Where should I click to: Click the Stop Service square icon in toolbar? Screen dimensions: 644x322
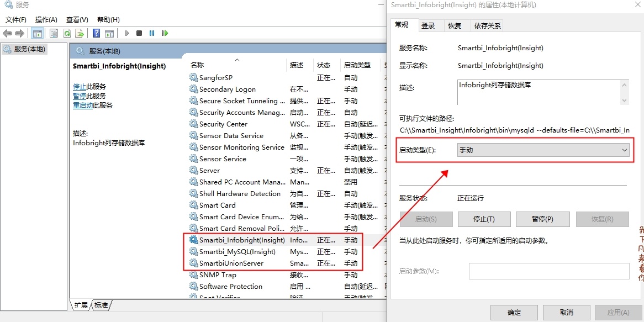(139, 33)
